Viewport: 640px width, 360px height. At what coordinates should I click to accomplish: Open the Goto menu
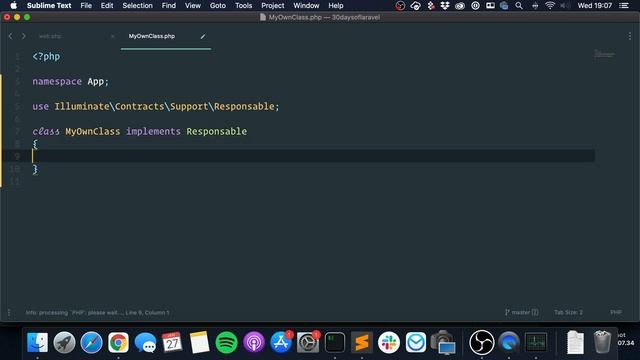point(218,6)
